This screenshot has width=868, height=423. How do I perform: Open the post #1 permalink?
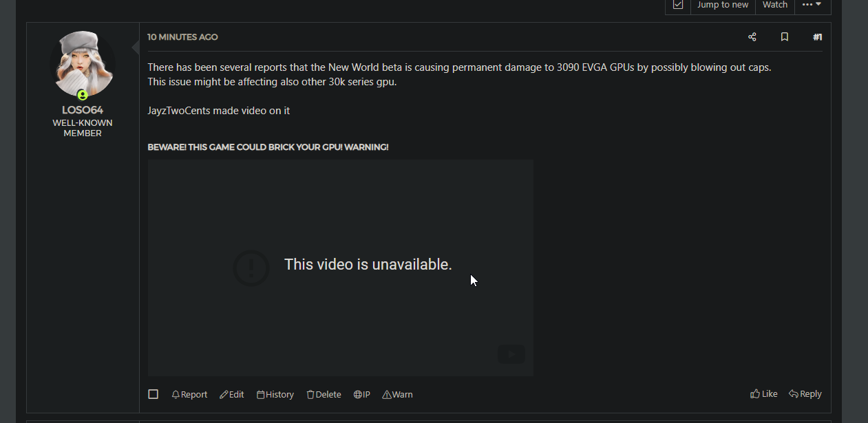tap(817, 37)
